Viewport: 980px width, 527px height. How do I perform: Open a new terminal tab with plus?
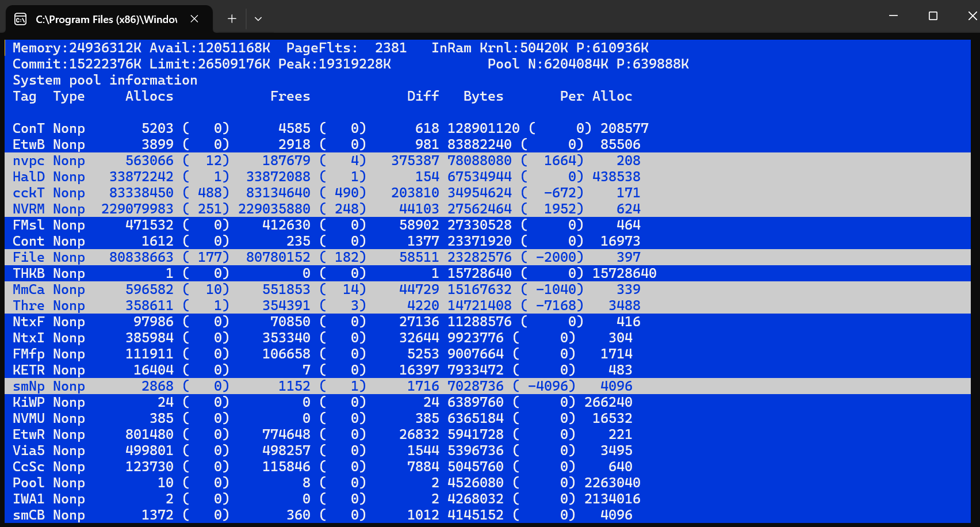coord(232,19)
